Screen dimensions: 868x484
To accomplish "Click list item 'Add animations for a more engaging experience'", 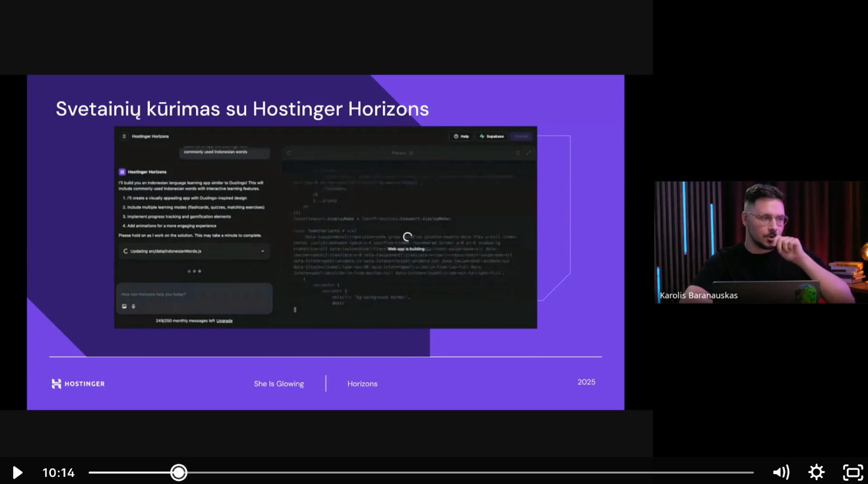I will [169, 226].
